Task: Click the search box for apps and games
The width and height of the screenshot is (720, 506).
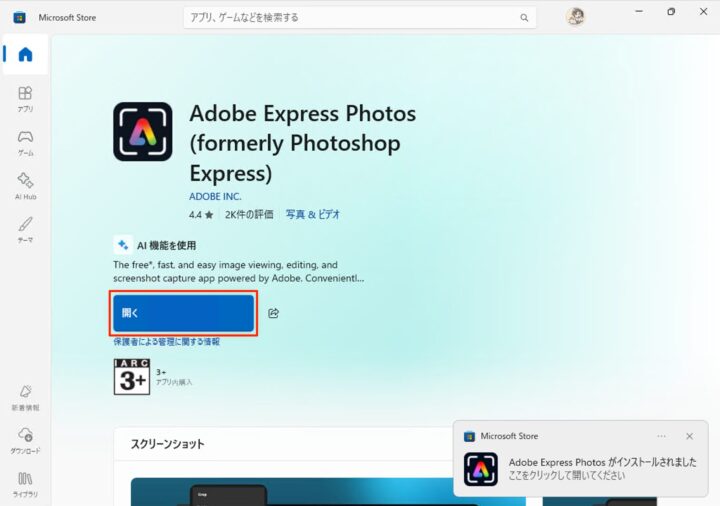Action: click(350, 17)
